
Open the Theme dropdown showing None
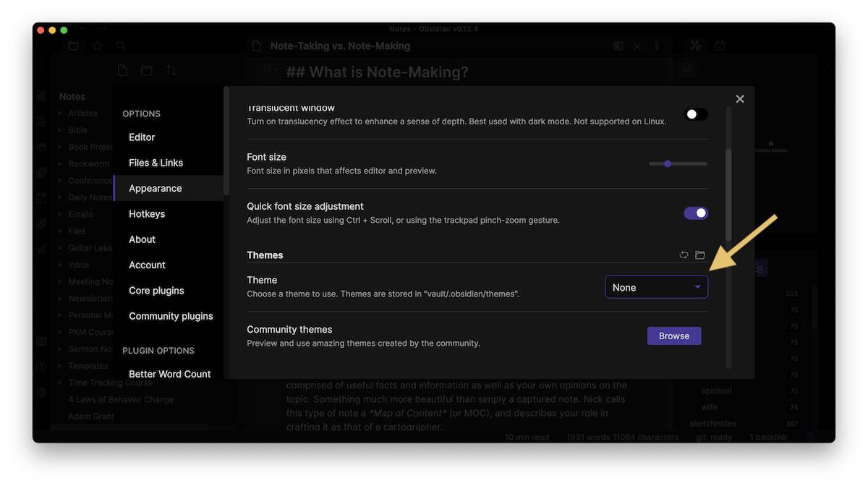coord(657,287)
